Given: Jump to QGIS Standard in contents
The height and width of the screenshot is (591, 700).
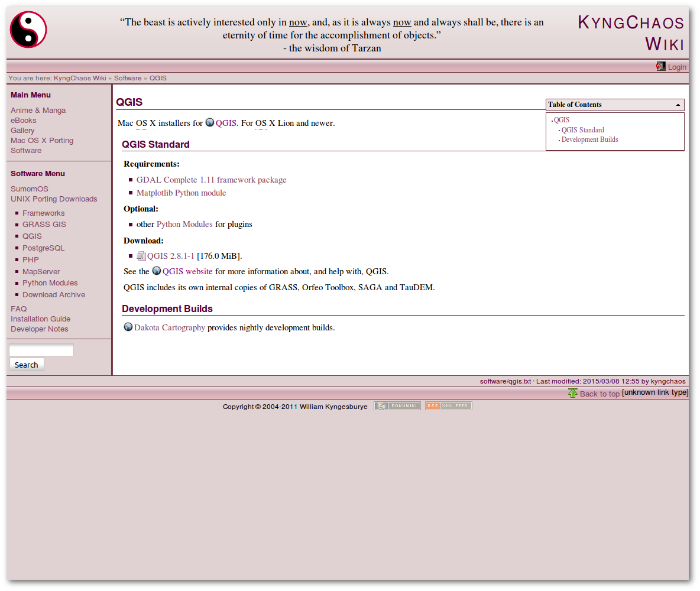Looking at the screenshot, I should pyautogui.click(x=582, y=130).
